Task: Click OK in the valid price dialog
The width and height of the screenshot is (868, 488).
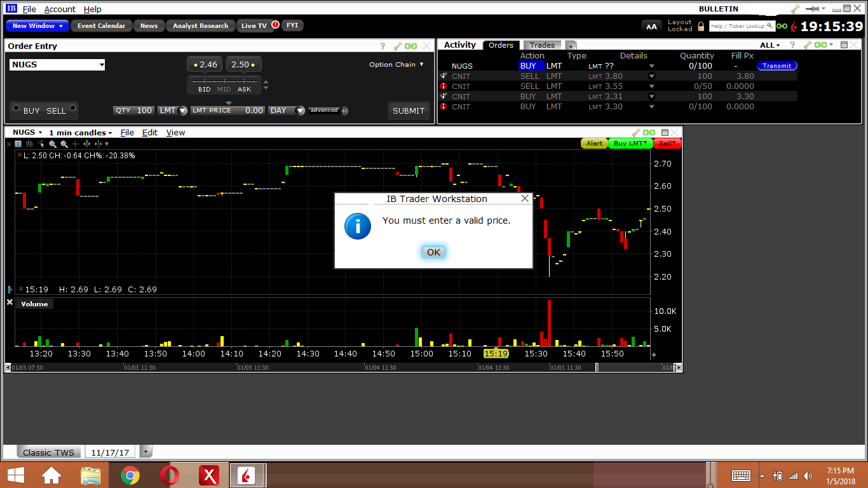Action: point(433,252)
